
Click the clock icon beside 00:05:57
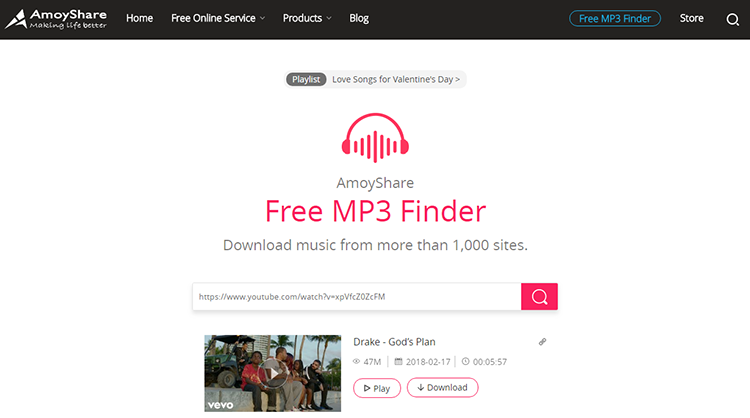(465, 362)
